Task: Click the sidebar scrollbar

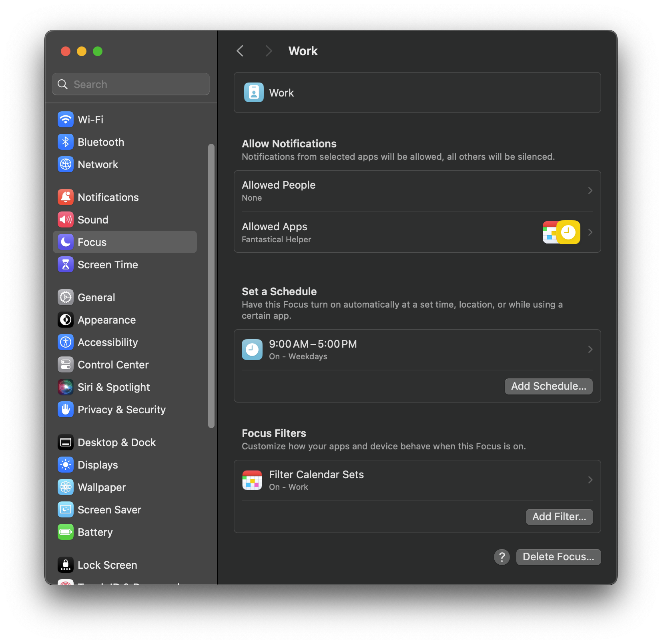Action: [211, 286]
